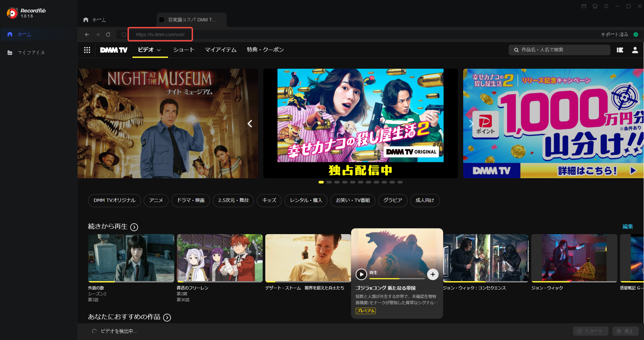
Task: Select the キッズ category chip
Action: click(269, 200)
